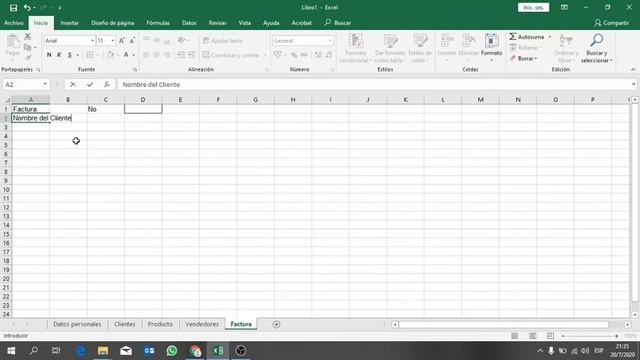Switch to Page Layout view
The width and height of the screenshot is (640, 360).
coord(533,336)
